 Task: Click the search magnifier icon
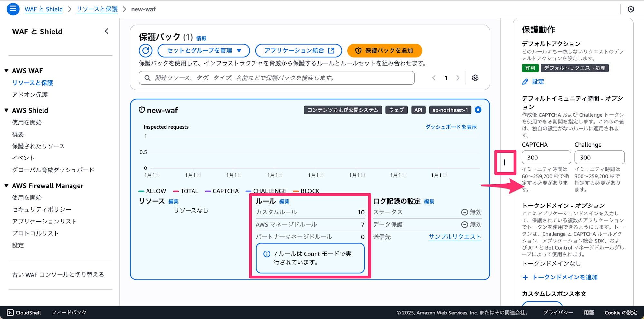147,78
